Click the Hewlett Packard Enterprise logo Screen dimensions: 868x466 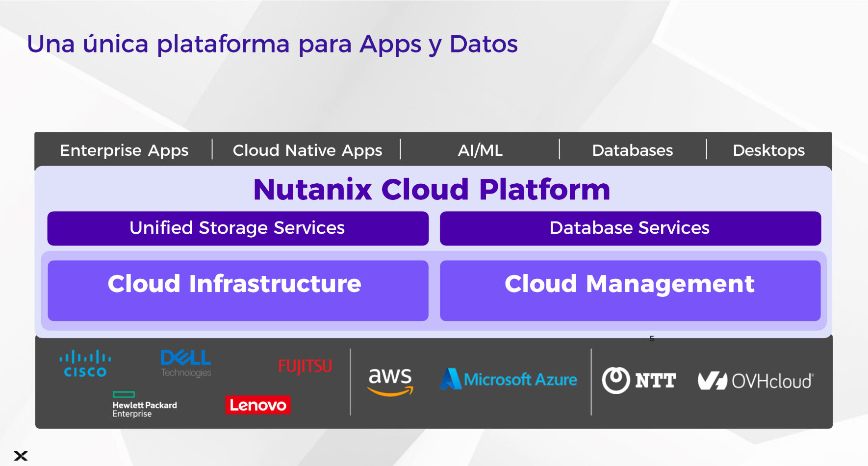pos(145,404)
